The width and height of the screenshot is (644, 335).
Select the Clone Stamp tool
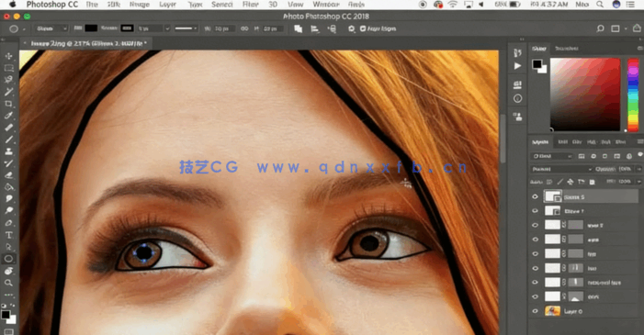coord(8,151)
